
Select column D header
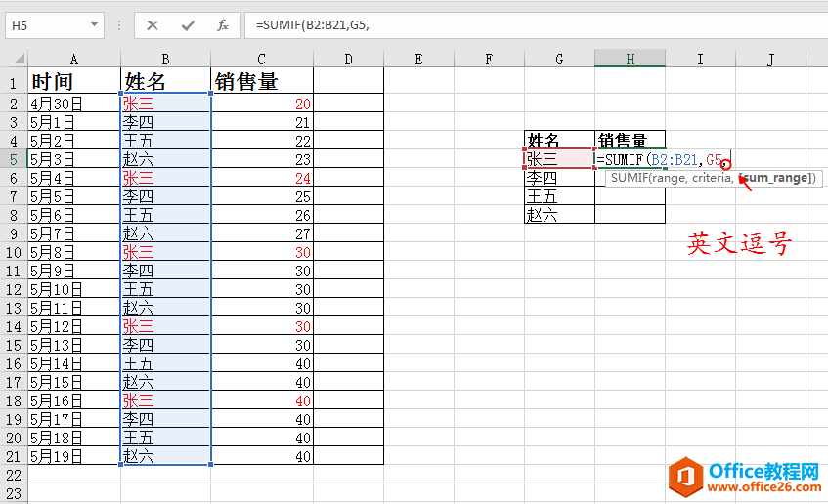(348, 60)
